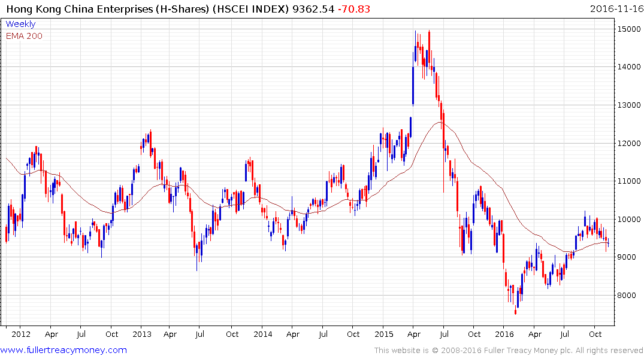The height and width of the screenshot is (359, 644).
Task: Select the 2014 label on the time axis
Action: pyautogui.click(x=262, y=334)
